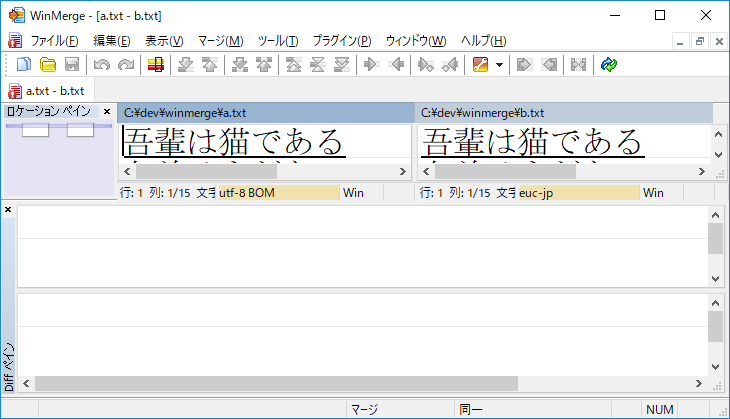Copy right and advance to next

(426, 64)
